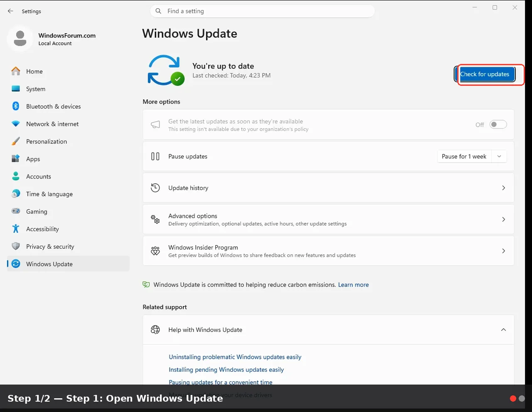The width and height of the screenshot is (532, 412).
Task: Click the Windows Insider Program hearts icon
Action: coord(155,251)
